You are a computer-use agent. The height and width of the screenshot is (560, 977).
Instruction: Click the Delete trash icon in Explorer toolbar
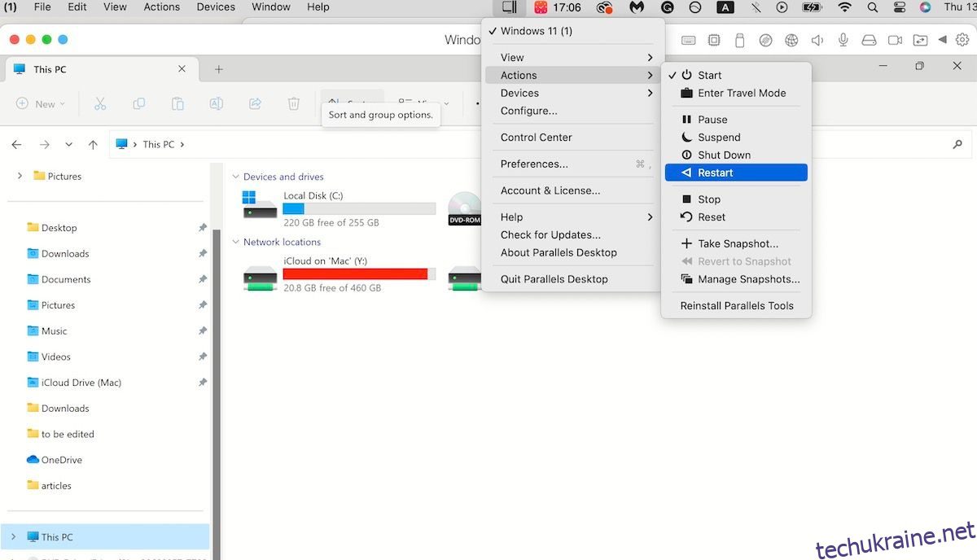tap(294, 103)
